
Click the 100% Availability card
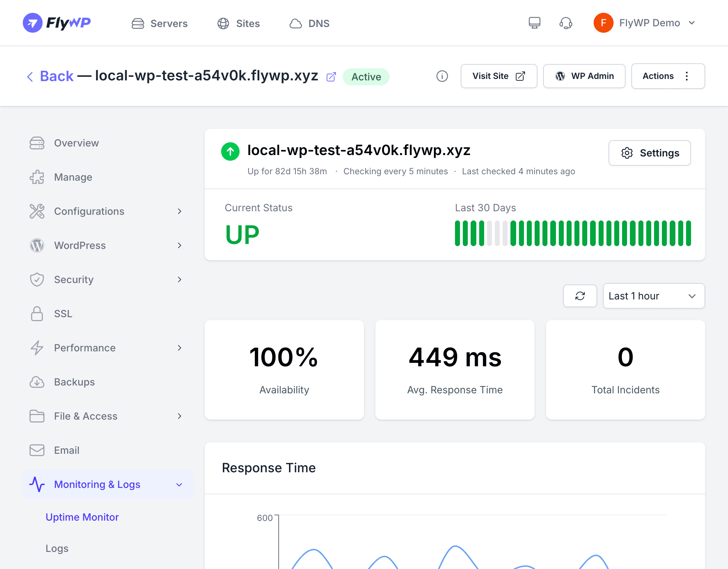(284, 370)
